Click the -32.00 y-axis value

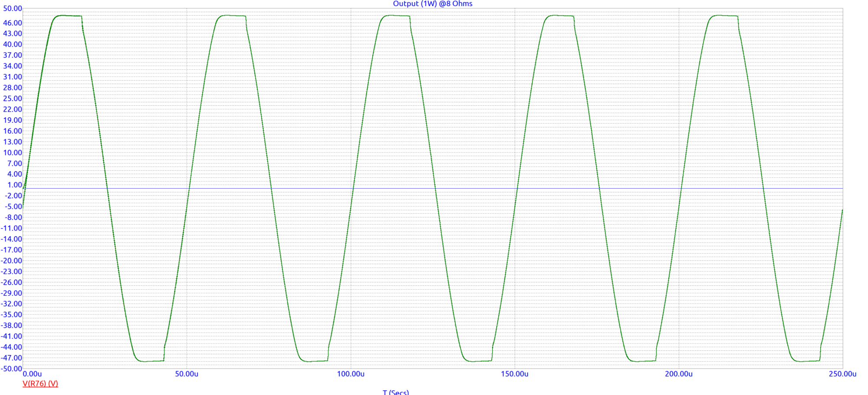11,304
